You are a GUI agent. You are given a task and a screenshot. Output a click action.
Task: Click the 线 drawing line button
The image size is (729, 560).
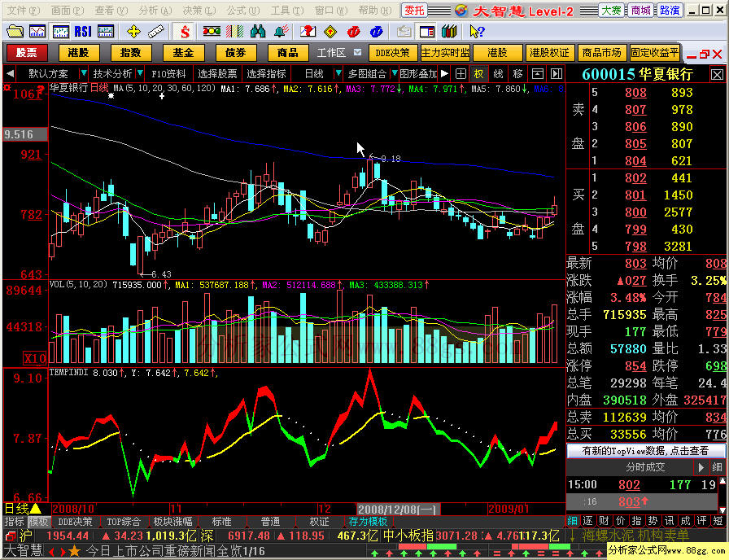click(x=499, y=73)
